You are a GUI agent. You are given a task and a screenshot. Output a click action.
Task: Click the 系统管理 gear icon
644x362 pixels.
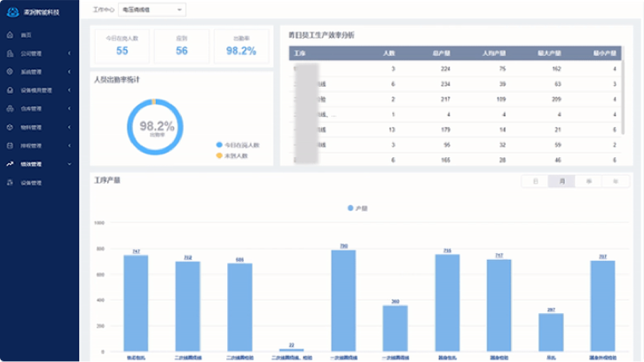click(10, 72)
